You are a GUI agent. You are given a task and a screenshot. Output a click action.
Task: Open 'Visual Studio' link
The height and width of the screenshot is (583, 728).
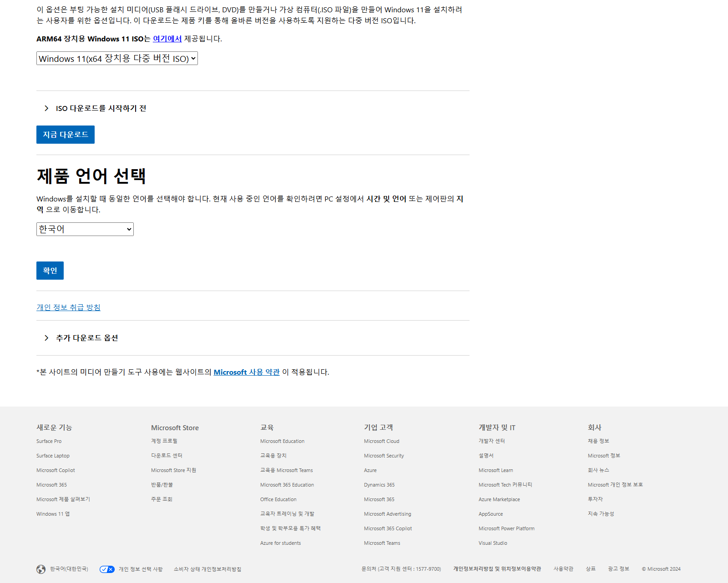493,543
